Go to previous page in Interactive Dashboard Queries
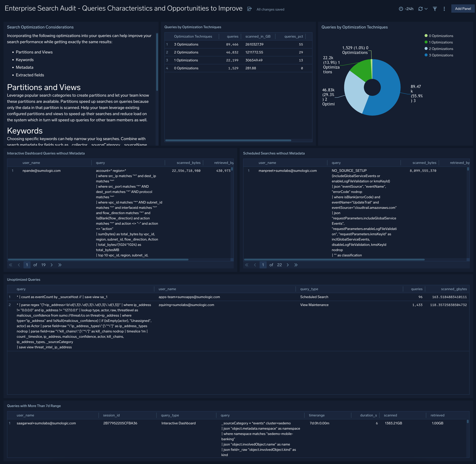The height and width of the screenshot is (464, 476). tap(19, 265)
